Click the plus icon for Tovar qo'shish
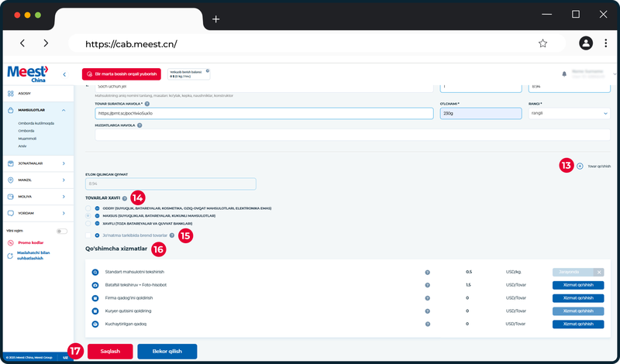The image size is (620, 364). click(580, 167)
